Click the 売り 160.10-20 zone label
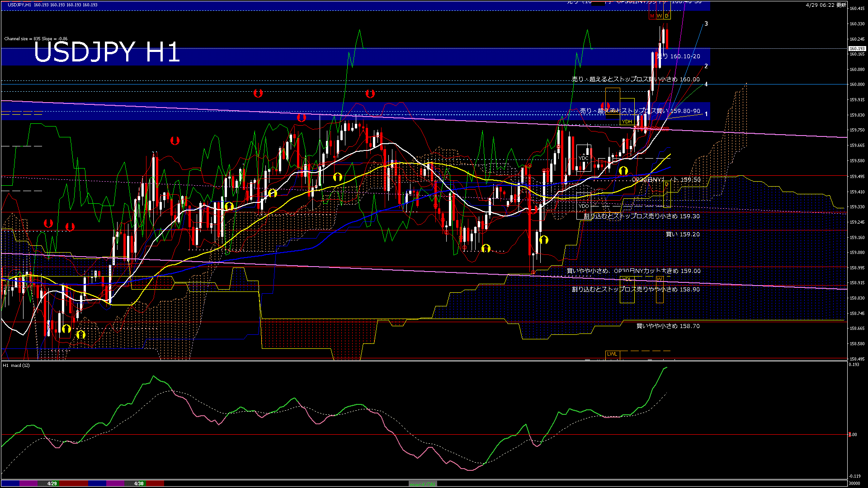Screen dimensions: 868x488 click(678, 56)
